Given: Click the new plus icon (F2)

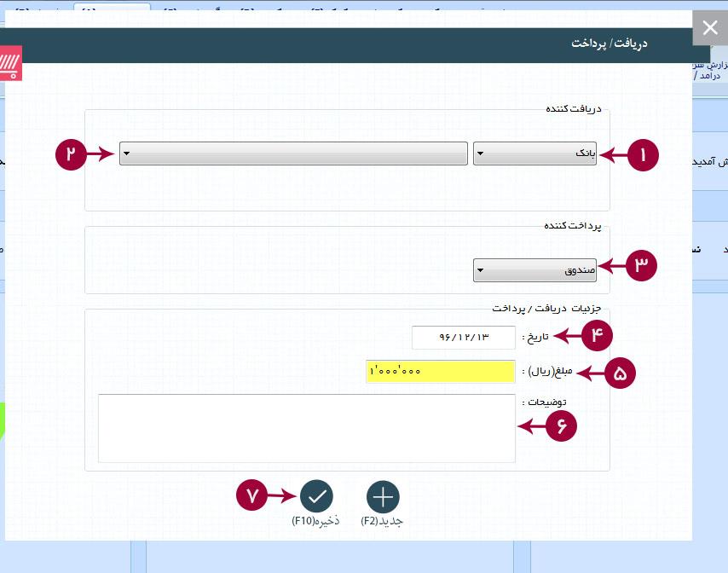Looking at the screenshot, I should 383,496.
